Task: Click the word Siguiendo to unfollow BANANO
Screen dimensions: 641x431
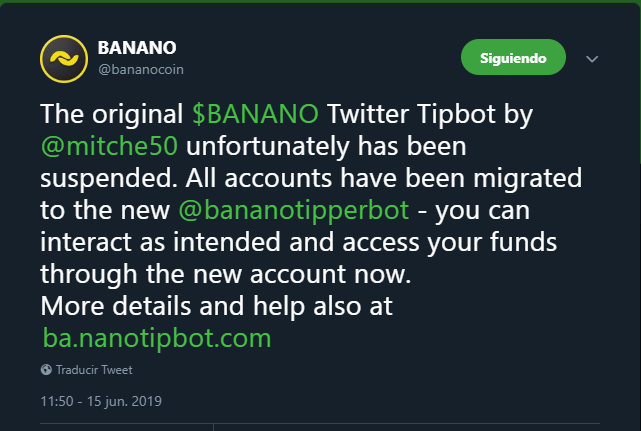Action: [513, 58]
